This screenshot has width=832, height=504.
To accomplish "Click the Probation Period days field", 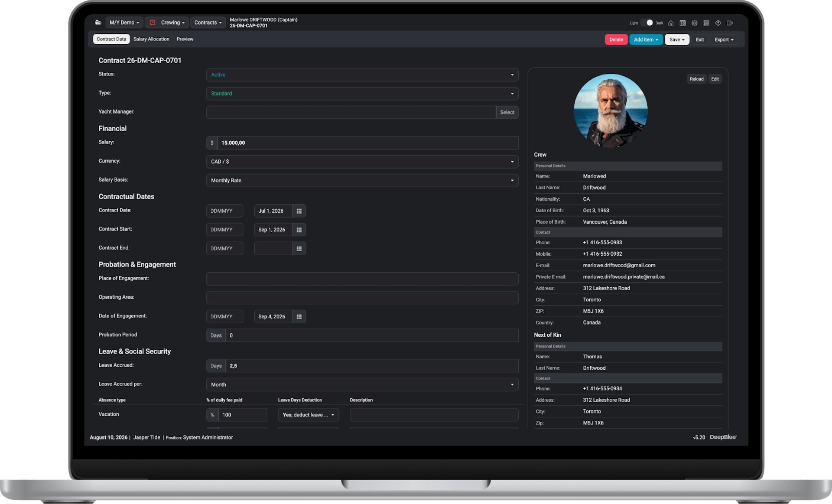I will tap(372, 335).
